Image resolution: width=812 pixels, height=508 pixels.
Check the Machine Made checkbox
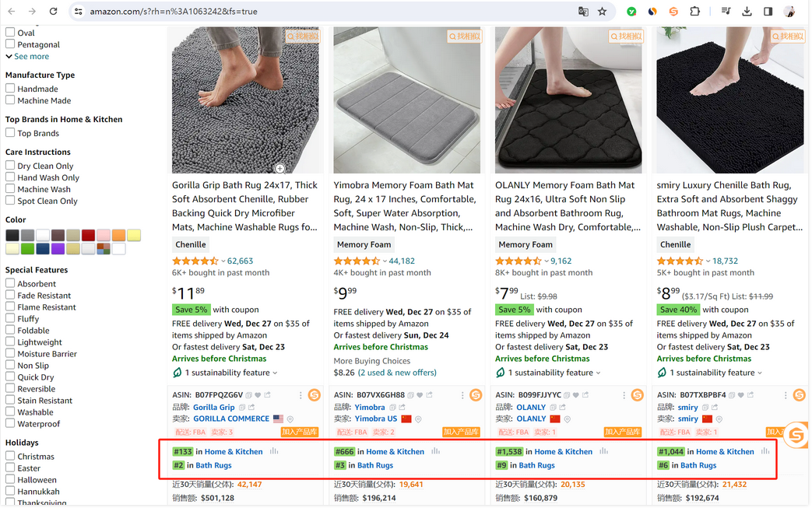[x=11, y=100]
